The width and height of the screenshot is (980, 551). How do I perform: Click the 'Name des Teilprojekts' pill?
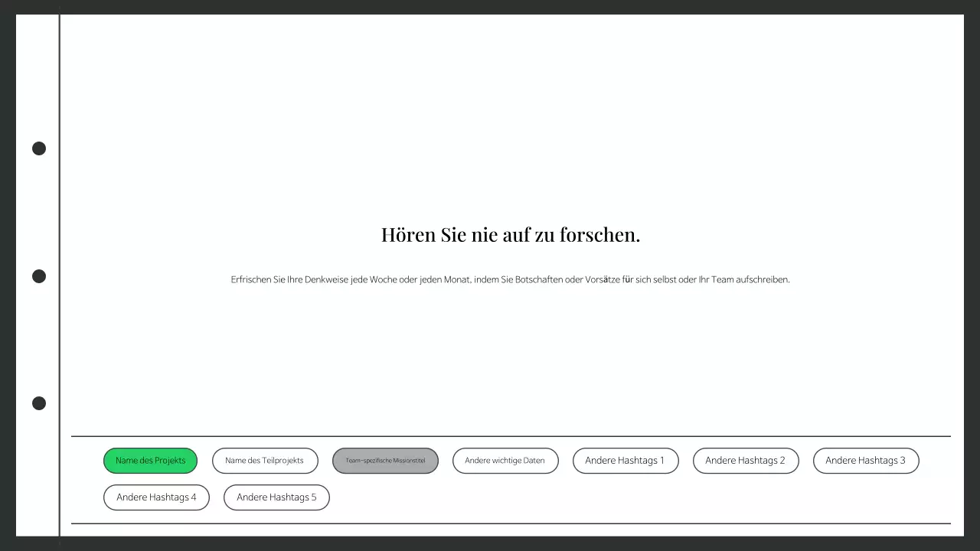(x=265, y=460)
